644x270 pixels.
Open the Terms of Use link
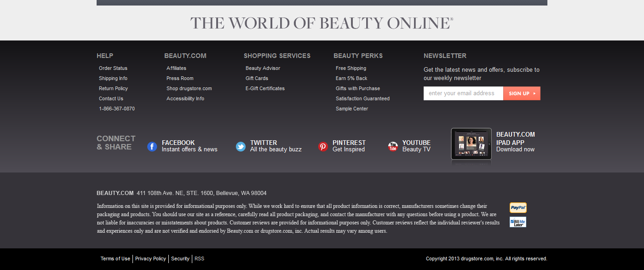(115, 259)
